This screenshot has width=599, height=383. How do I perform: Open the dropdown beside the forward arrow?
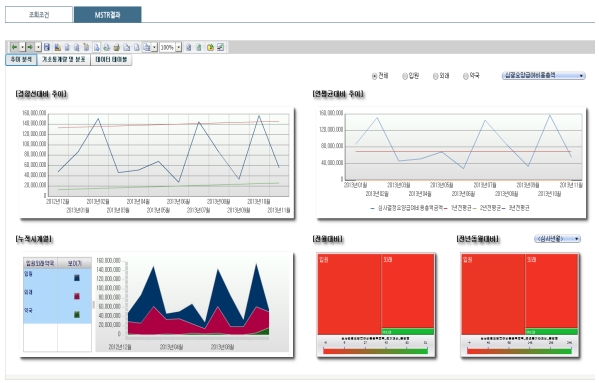(x=39, y=47)
